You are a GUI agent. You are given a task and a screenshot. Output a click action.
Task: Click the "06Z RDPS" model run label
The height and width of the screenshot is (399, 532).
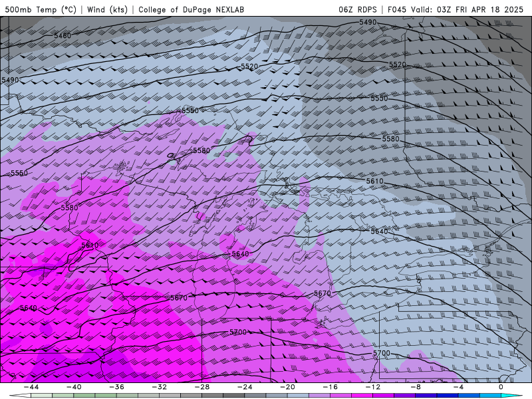pos(358,9)
